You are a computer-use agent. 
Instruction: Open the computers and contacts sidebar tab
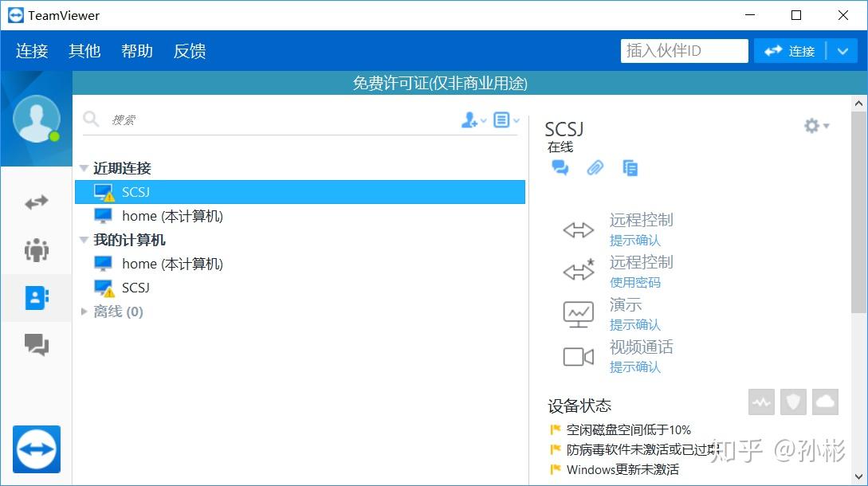37,298
